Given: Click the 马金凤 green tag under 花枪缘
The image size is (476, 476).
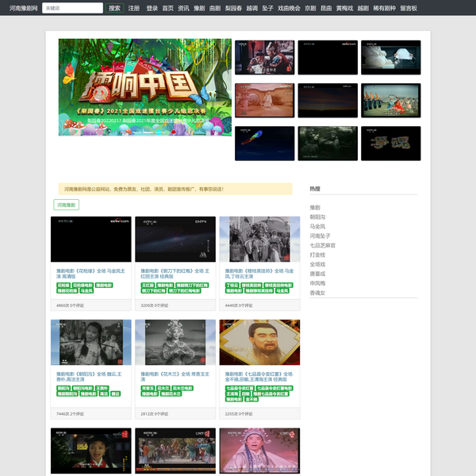Looking at the screenshot, I should coord(86,291).
